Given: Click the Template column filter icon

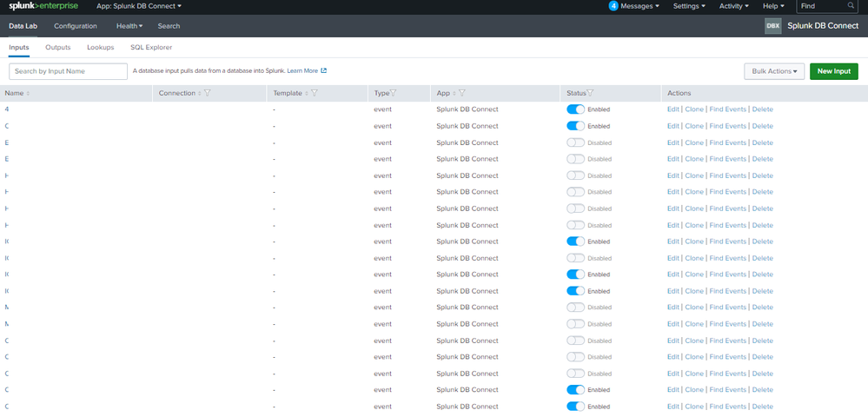Looking at the screenshot, I should pos(314,94).
